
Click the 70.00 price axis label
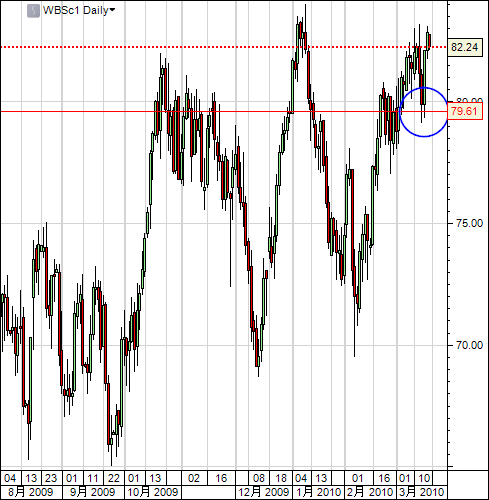(x=469, y=345)
